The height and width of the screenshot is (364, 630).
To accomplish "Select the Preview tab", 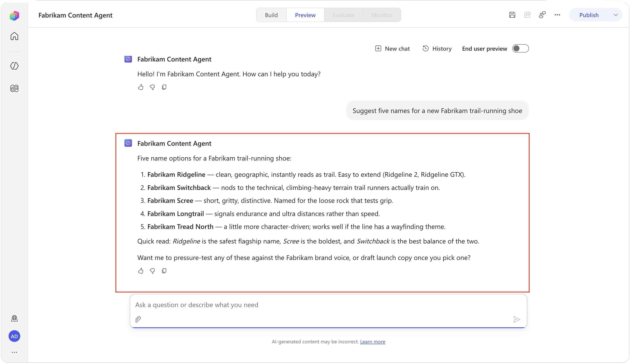I will (305, 15).
